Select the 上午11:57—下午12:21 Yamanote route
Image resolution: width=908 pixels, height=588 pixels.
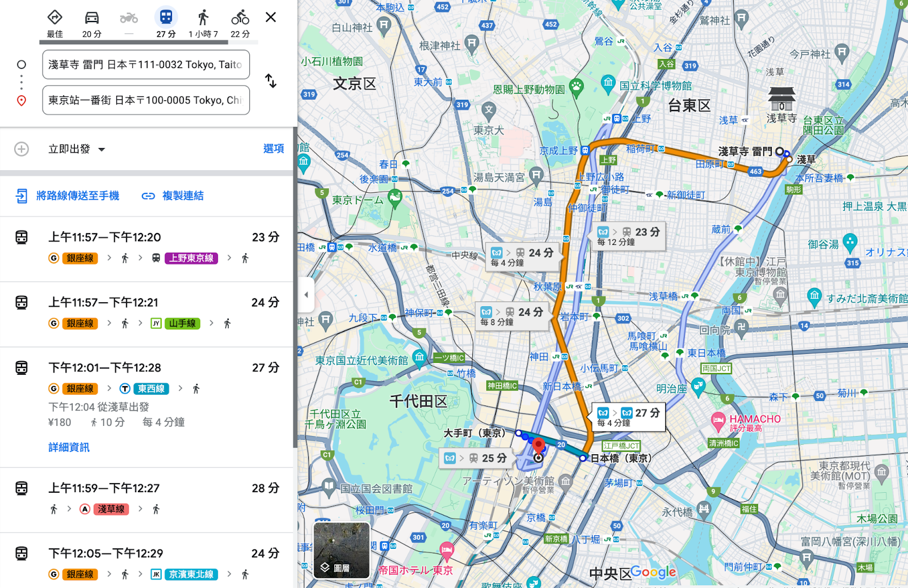[x=146, y=314]
